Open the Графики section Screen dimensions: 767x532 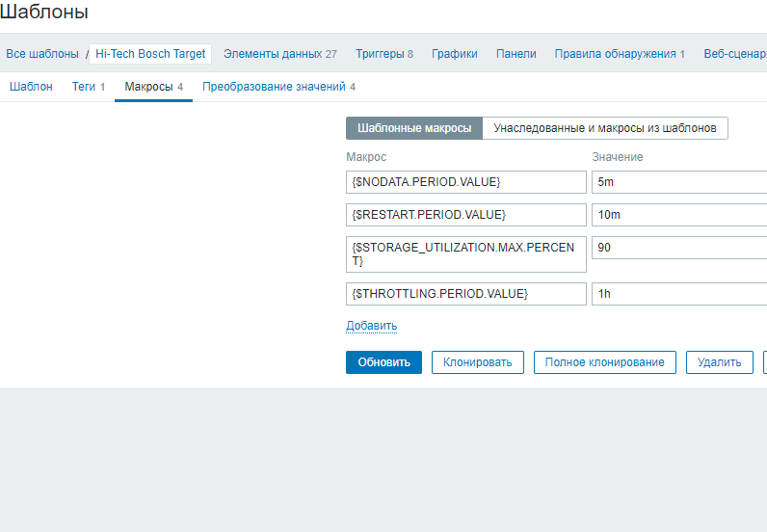click(454, 54)
